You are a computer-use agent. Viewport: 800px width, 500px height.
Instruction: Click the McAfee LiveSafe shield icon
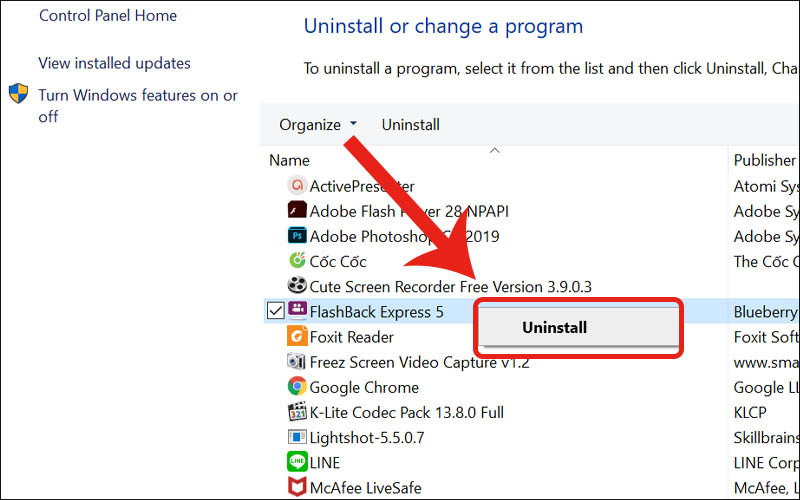pyautogui.click(x=296, y=488)
